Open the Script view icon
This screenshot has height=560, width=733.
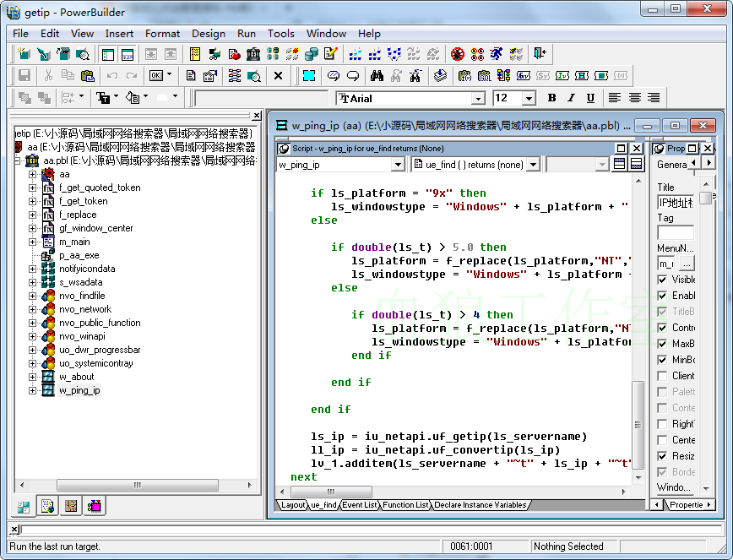[x=191, y=76]
